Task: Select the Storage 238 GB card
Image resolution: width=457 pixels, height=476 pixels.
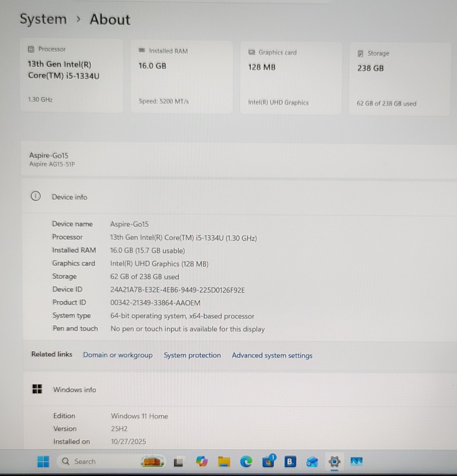Action: 399,79
